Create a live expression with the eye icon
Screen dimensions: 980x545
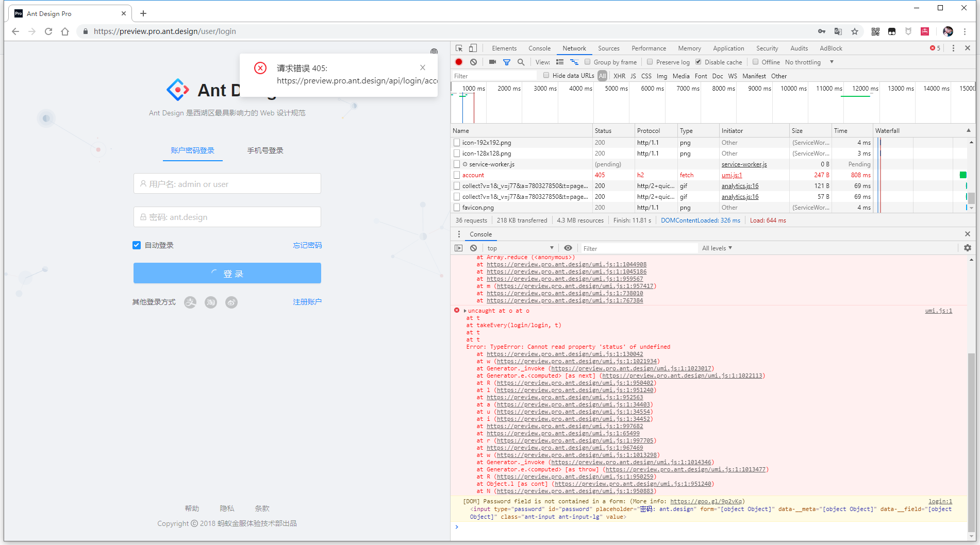[568, 248]
